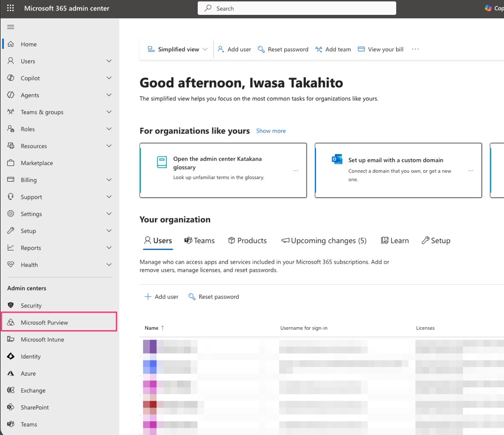Switch to the Setup tab
The image size is (504, 435).
pos(436,240)
